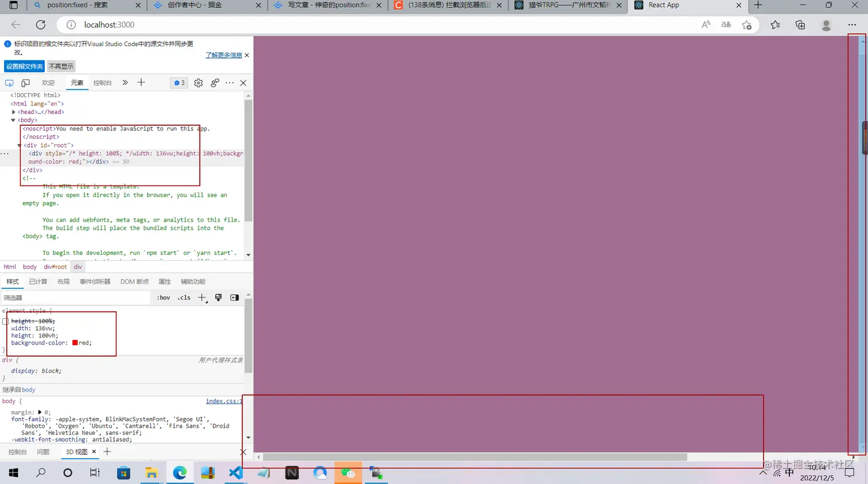Close the DevTools drawer
This screenshot has height=484, width=868.
coord(243,452)
